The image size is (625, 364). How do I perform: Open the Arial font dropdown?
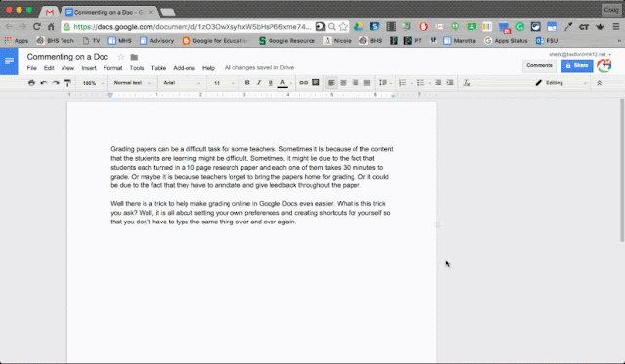point(183,82)
